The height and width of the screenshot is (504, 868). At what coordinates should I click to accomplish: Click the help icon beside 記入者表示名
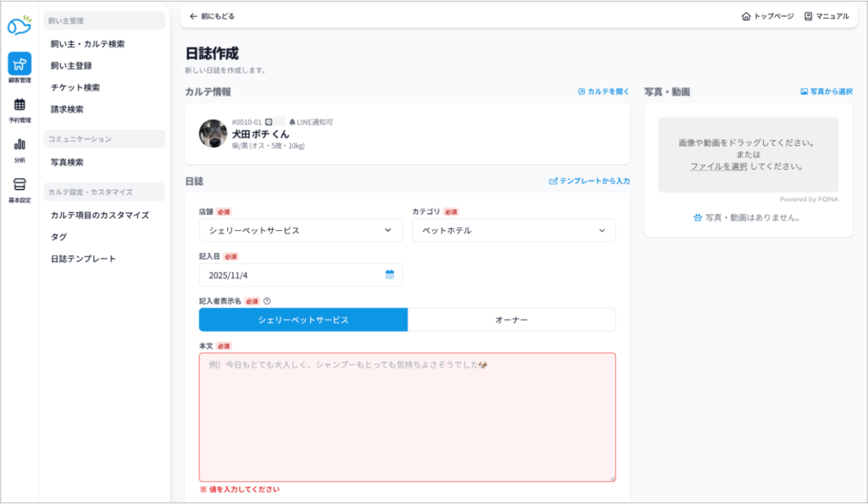pos(267,300)
